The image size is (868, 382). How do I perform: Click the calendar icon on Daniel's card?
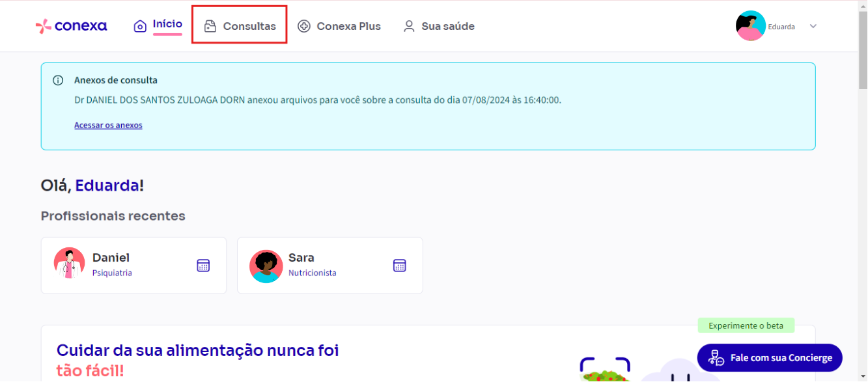(203, 266)
